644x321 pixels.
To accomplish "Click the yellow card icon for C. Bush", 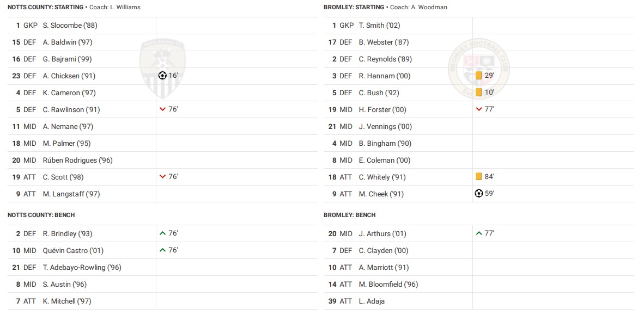I will click(479, 92).
